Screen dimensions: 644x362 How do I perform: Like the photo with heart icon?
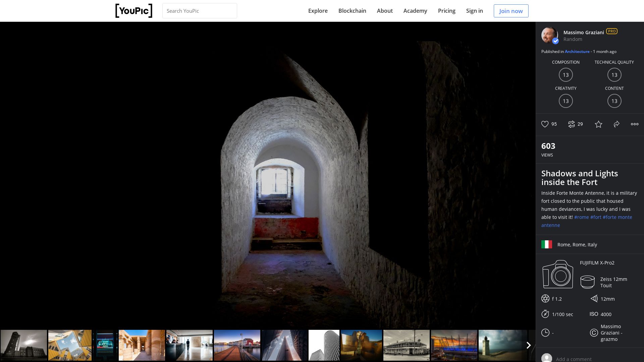click(545, 124)
